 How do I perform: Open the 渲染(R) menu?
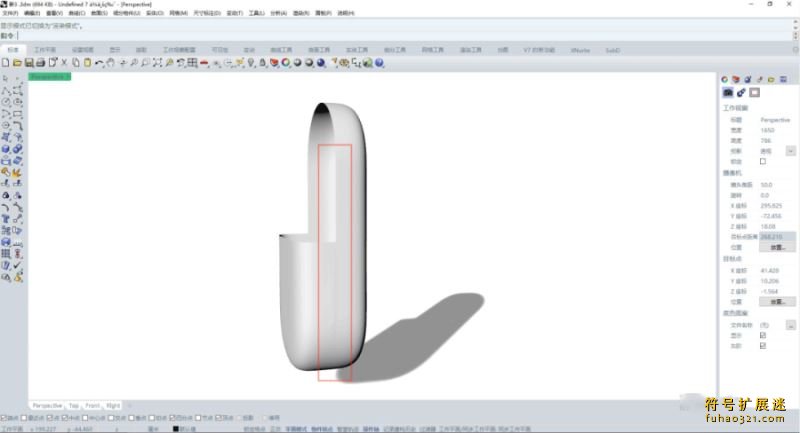[301, 13]
